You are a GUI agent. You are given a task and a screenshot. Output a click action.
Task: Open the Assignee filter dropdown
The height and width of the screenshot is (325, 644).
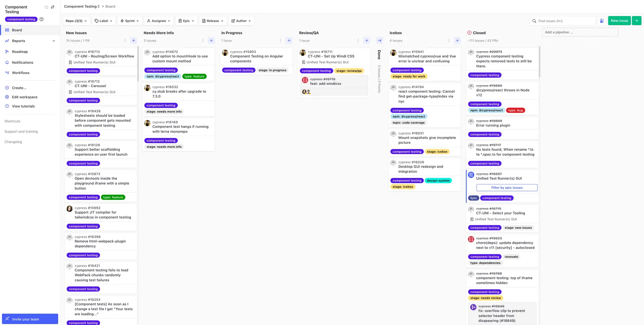point(159,21)
